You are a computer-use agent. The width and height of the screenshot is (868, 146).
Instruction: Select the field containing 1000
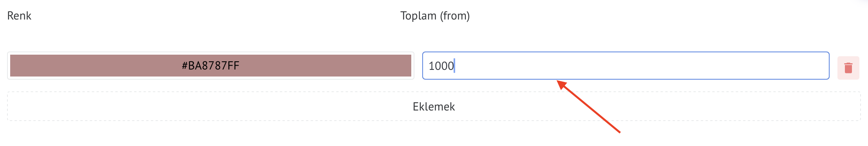626,66
